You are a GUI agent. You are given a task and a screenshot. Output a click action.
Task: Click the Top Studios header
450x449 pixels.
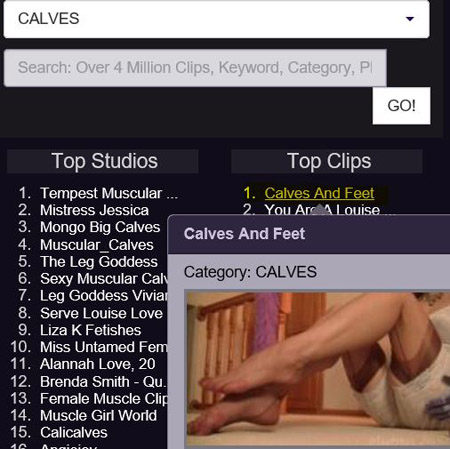tap(103, 162)
